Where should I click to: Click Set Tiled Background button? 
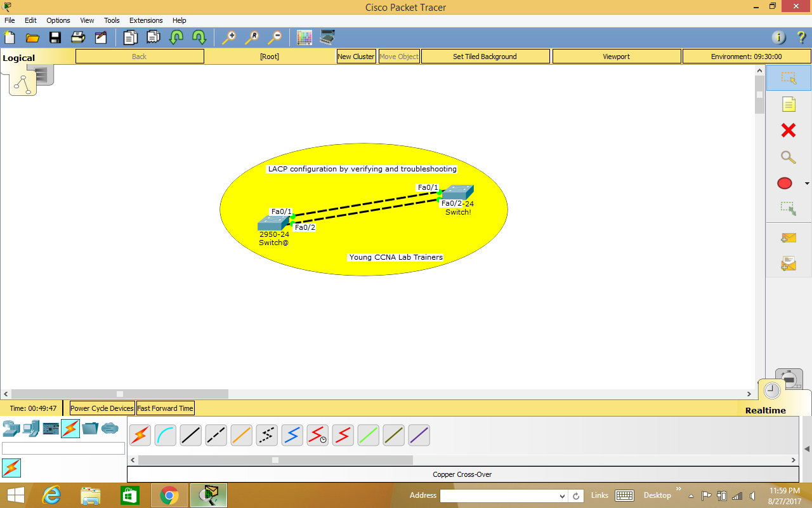(x=485, y=57)
